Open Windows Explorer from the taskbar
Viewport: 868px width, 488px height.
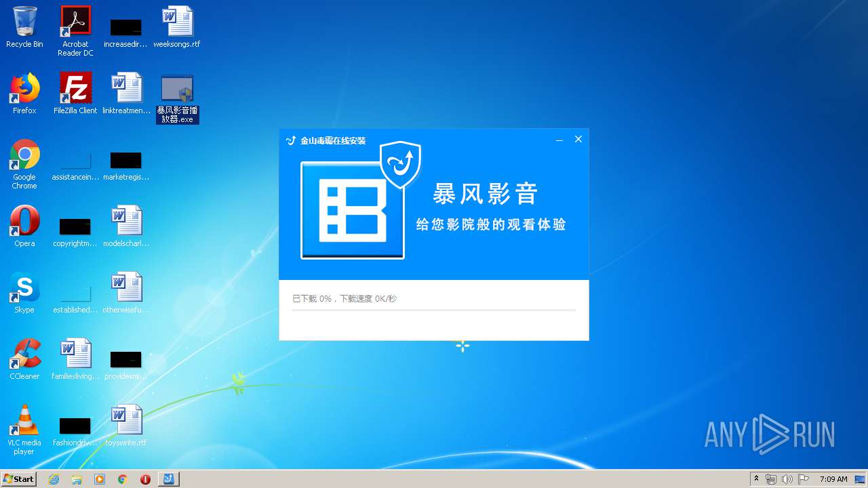[77, 479]
